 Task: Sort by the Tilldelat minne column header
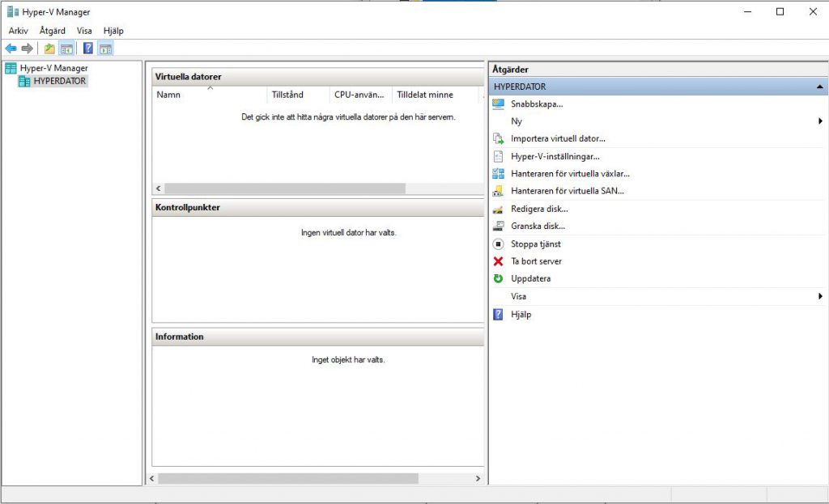click(x=435, y=95)
